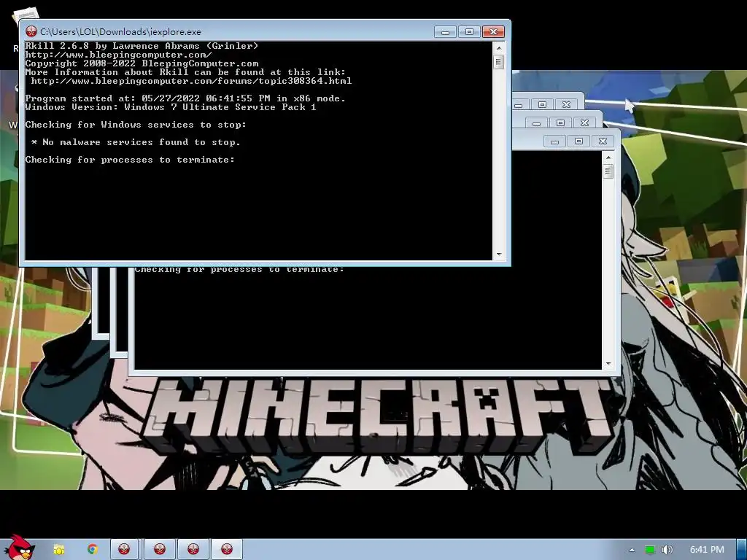Minimize the rearmost background console window
Screen dimensions: 747x560
point(519,105)
